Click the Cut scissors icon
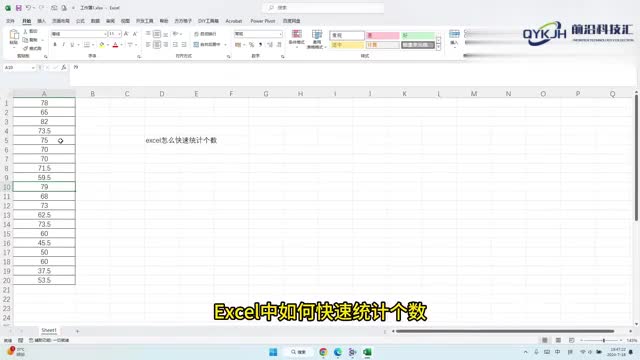Image resolution: width=640 pixels, height=360 pixels. (x=25, y=31)
